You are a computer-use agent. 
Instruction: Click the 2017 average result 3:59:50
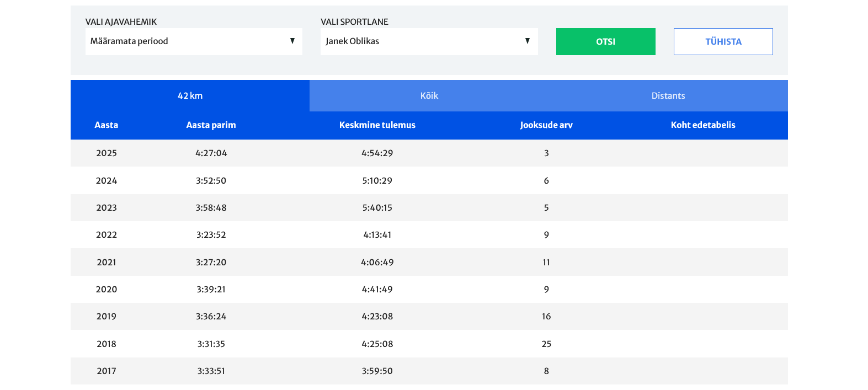[x=377, y=371]
